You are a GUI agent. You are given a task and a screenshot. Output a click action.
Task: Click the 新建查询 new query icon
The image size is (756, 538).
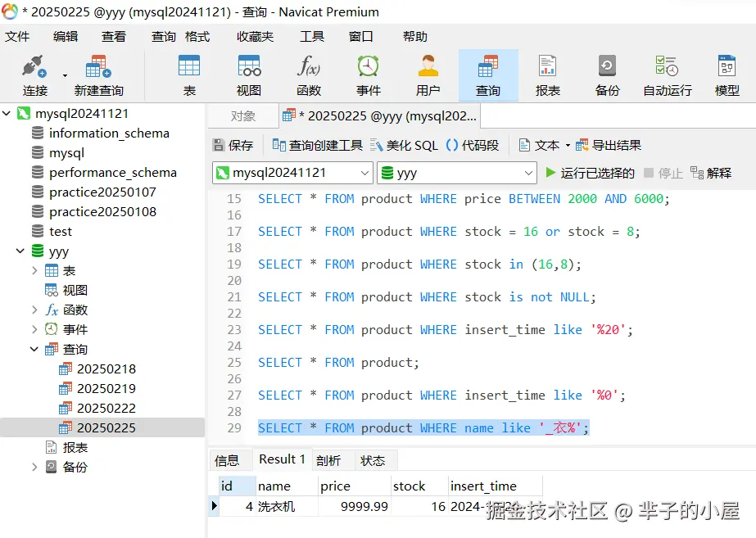pyautogui.click(x=99, y=75)
